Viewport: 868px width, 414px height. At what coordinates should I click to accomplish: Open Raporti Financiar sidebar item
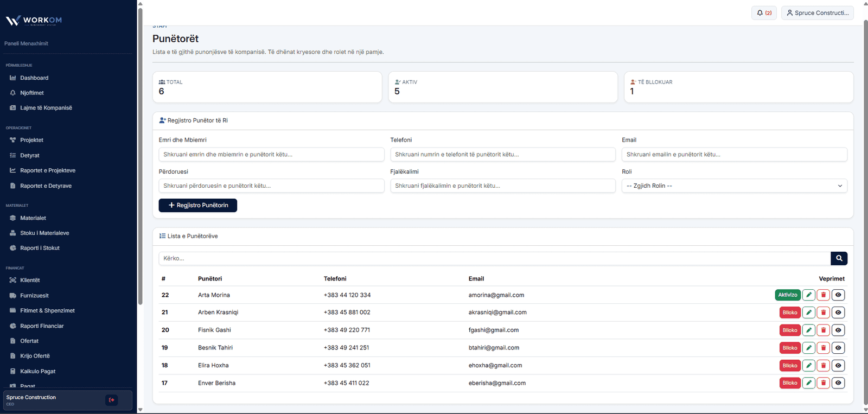point(42,326)
